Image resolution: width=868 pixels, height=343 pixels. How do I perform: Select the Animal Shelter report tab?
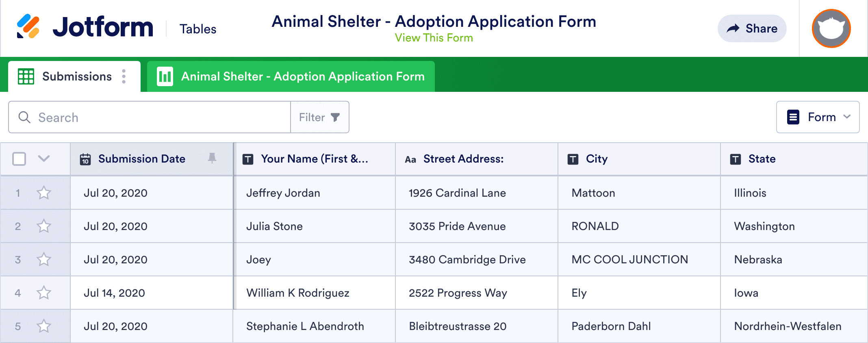pyautogui.click(x=302, y=76)
